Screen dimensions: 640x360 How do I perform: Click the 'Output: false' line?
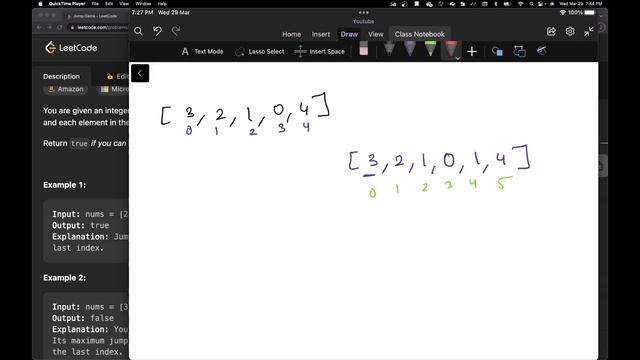pyautogui.click(x=83, y=318)
